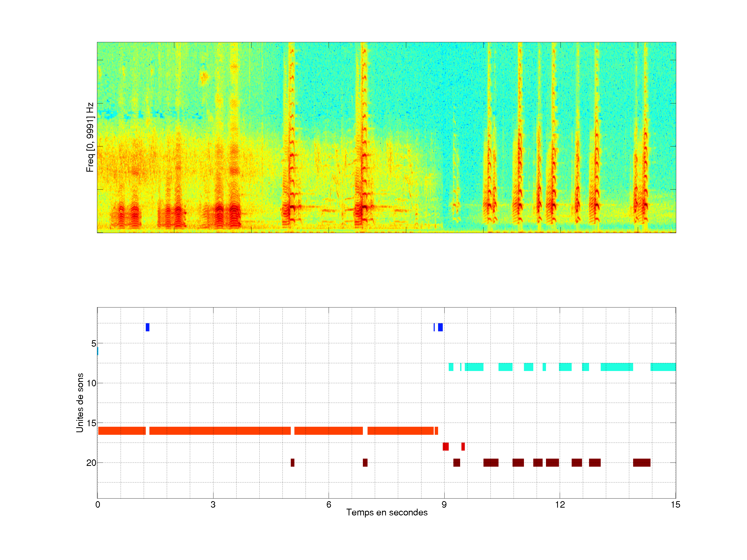
Task: Click the widest cyan segment after 13 seconds
Action: click(617, 367)
